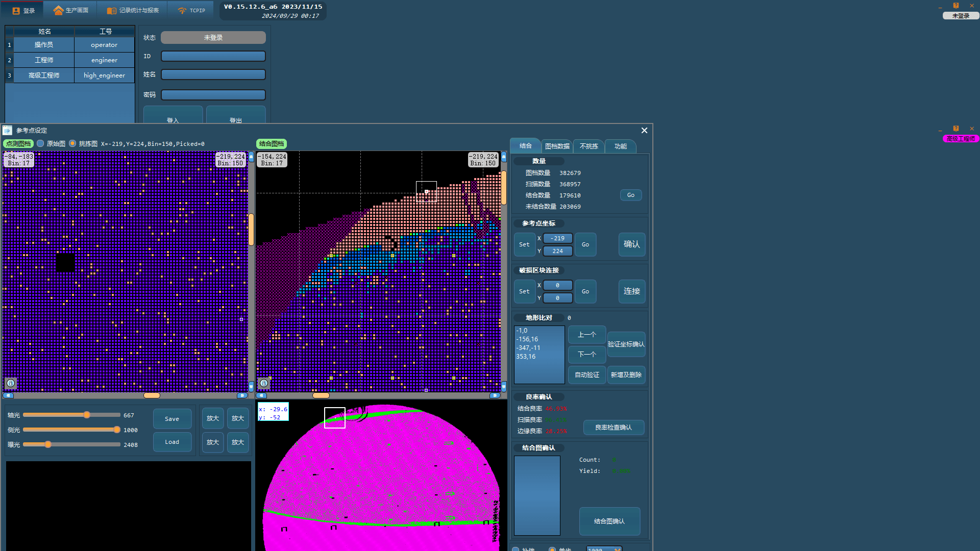Image resolution: width=980 pixels, height=551 pixels.
Task: Click up arrow of 结合图档 vertical scrollbar
Action: tap(504, 157)
